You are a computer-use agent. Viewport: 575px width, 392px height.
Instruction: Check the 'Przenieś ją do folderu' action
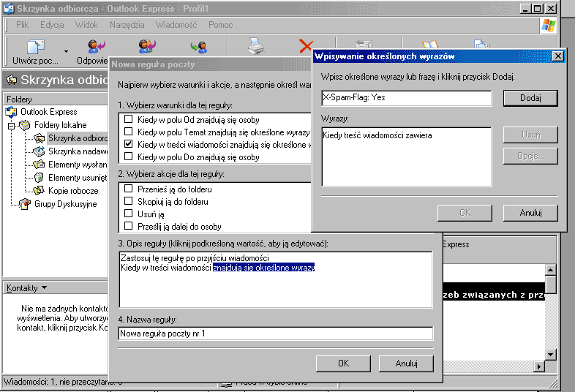coord(129,189)
